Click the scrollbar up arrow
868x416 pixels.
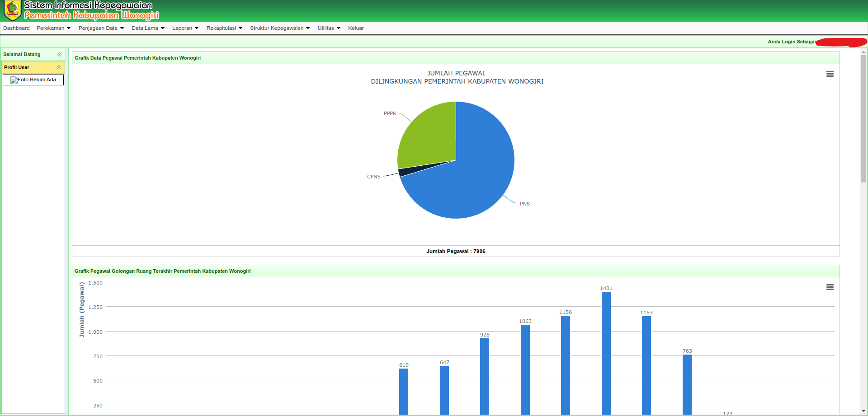click(x=863, y=52)
